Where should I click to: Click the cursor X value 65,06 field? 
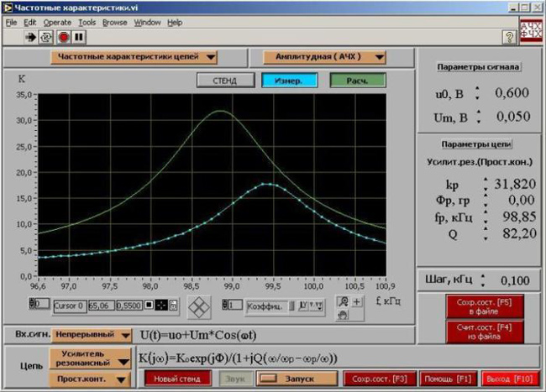tap(101, 306)
